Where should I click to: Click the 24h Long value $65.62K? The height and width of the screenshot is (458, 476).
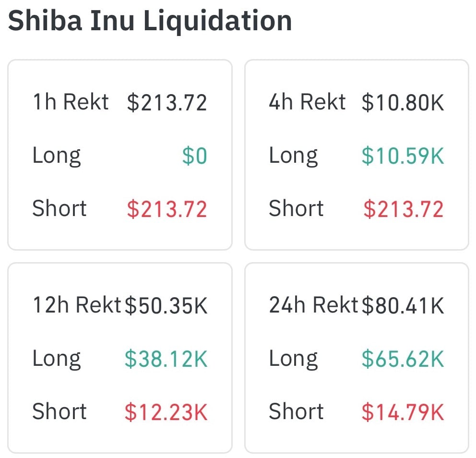[x=403, y=359]
